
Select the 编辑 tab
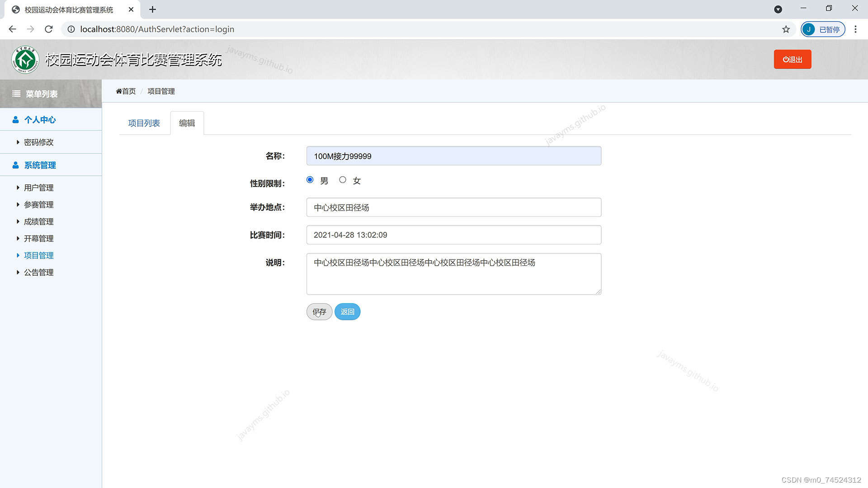[x=187, y=123]
